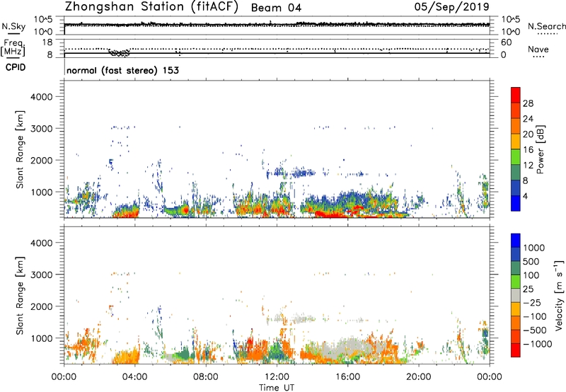Click the 'Power [dB]' colorbar title
566x392 pixels.
pos(540,149)
